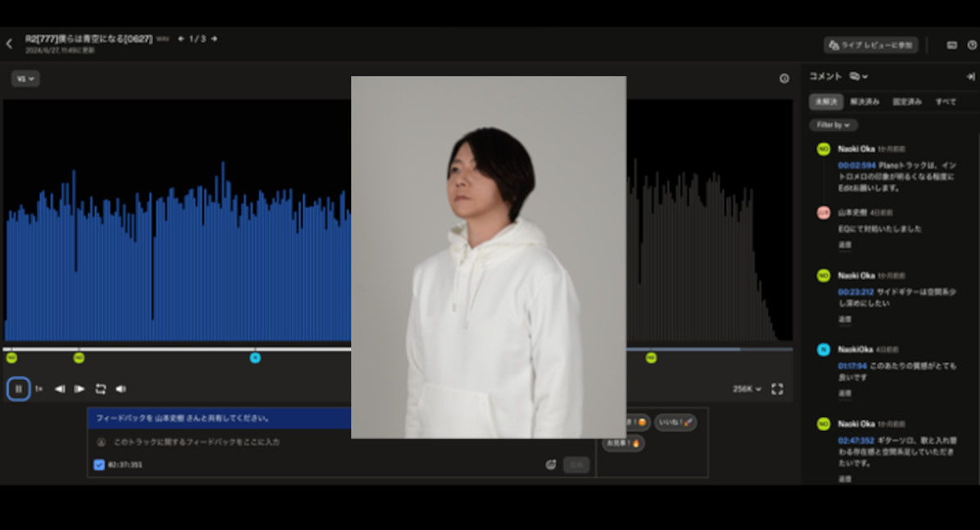
Task: Skip to the previous marker
Action: click(x=60, y=389)
